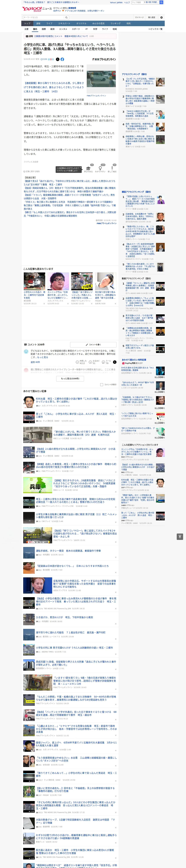This screenshot has height=868, width=186.
Task: Click the comment count 339 icon
Action: coord(44,59)
